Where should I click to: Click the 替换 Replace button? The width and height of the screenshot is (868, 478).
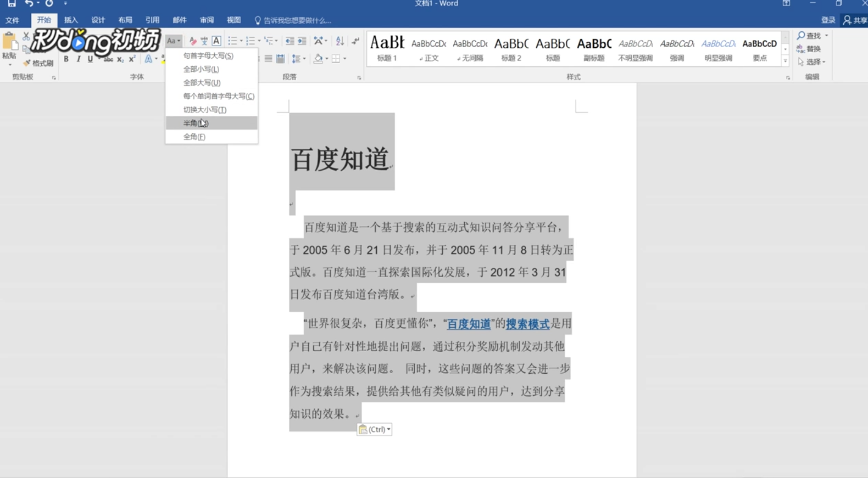(809, 49)
